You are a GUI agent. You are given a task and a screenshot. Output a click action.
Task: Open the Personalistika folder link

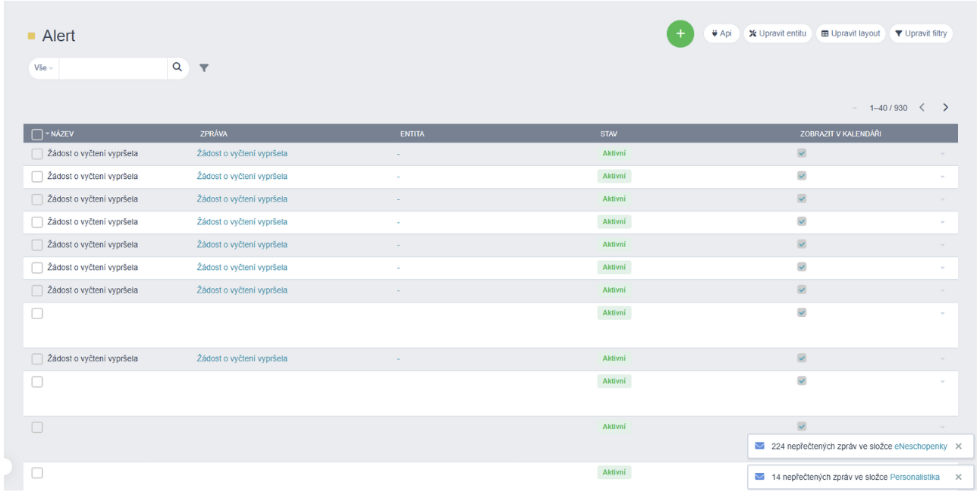coord(914,477)
